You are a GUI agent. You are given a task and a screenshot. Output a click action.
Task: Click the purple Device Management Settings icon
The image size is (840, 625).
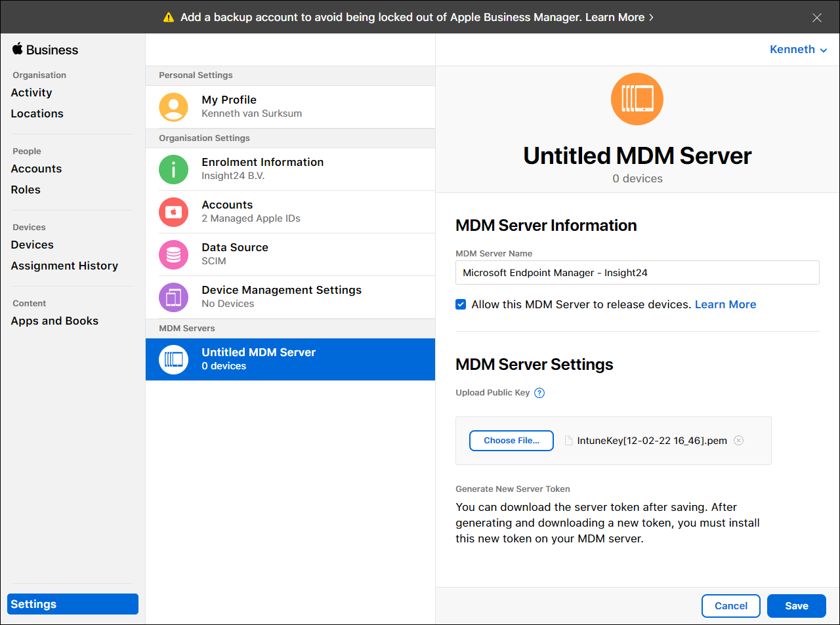coord(173,297)
